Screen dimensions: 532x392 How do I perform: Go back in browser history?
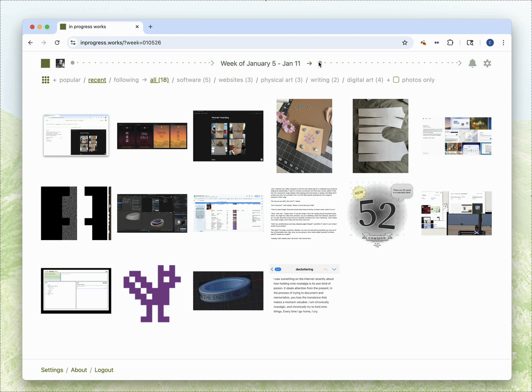30,43
